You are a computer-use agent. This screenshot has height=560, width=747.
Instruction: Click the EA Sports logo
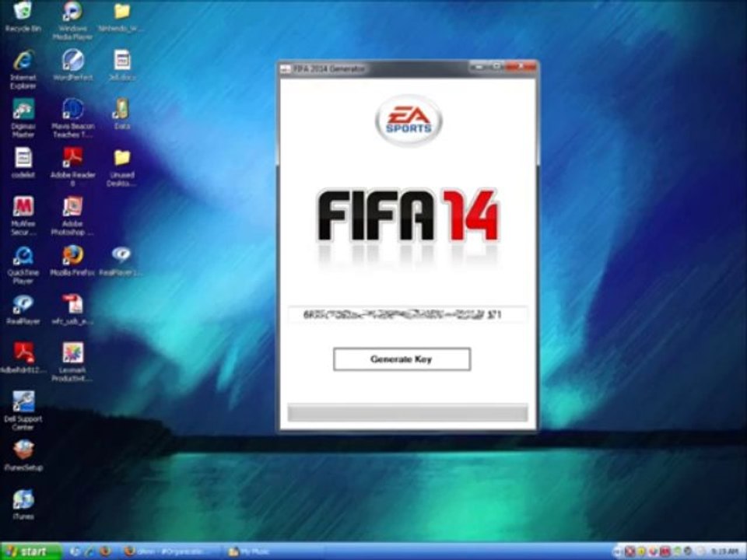[409, 121]
